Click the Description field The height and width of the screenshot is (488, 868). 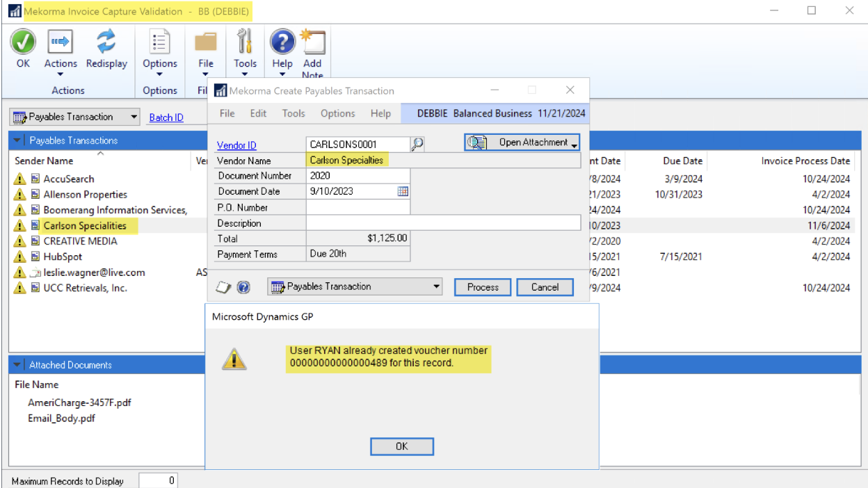443,223
